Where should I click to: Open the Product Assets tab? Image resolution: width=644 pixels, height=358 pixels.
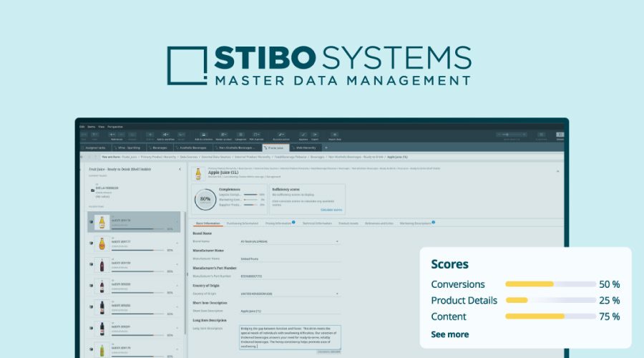pos(348,223)
